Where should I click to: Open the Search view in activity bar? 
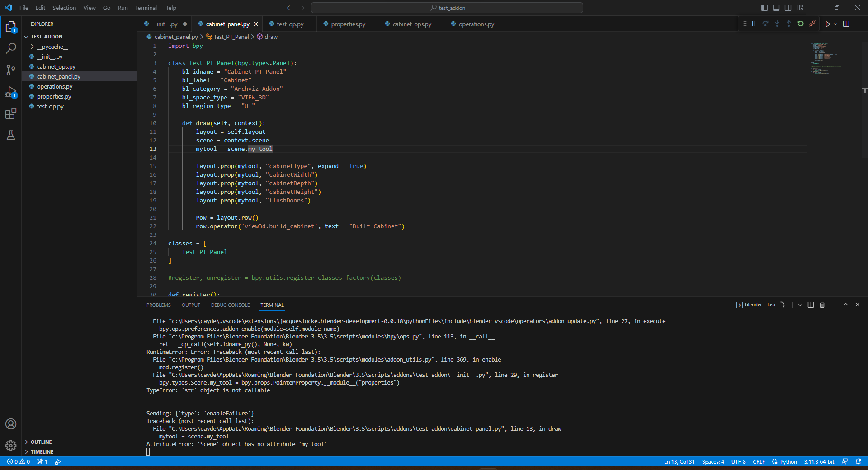(11, 48)
